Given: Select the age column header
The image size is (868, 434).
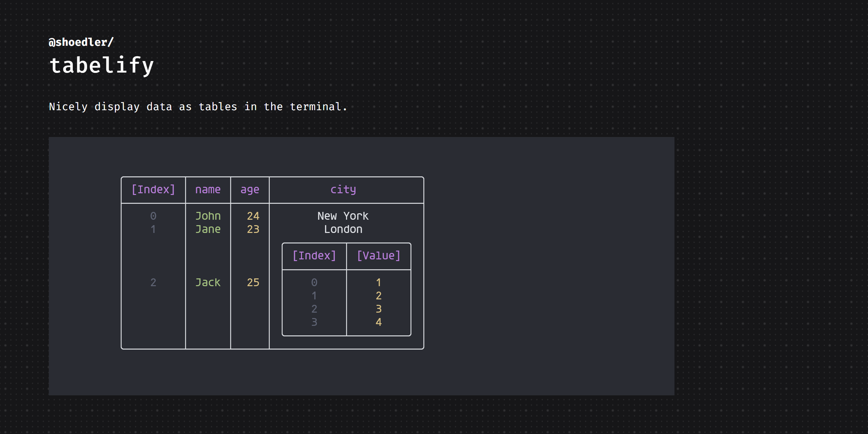Looking at the screenshot, I should (x=249, y=189).
